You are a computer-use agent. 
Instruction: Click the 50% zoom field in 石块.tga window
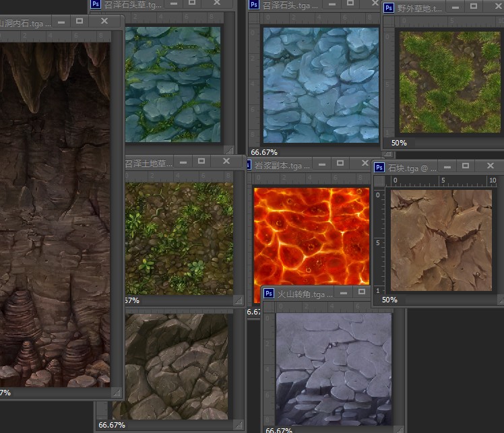[389, 300]
